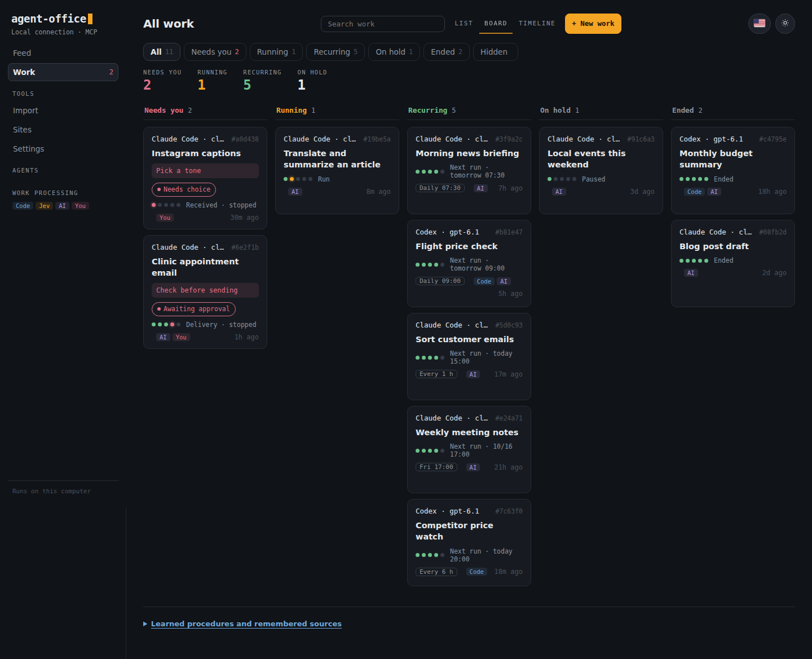This screenshot has width=812, height=659.
Task: Open the Morning news briefing card
Action: tap(469, 170)
